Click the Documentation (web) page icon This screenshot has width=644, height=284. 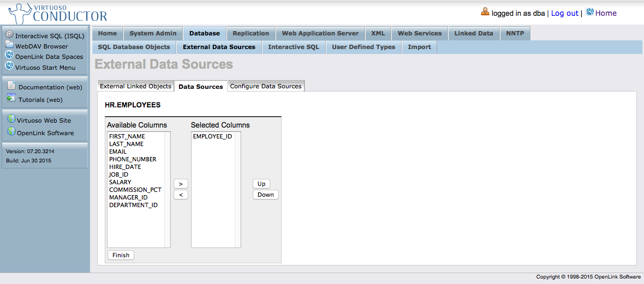pos(11,86)
